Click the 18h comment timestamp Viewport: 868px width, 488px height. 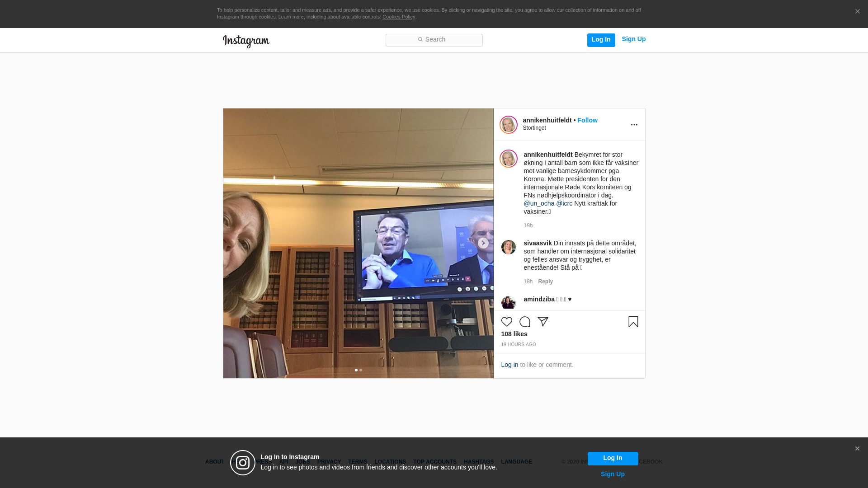[528, 282]
